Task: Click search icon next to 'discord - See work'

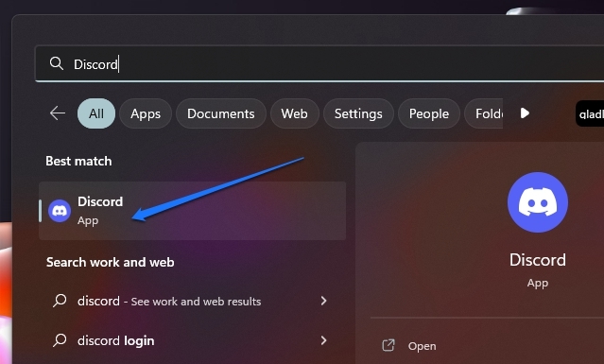Action: (x=60, y=301)
